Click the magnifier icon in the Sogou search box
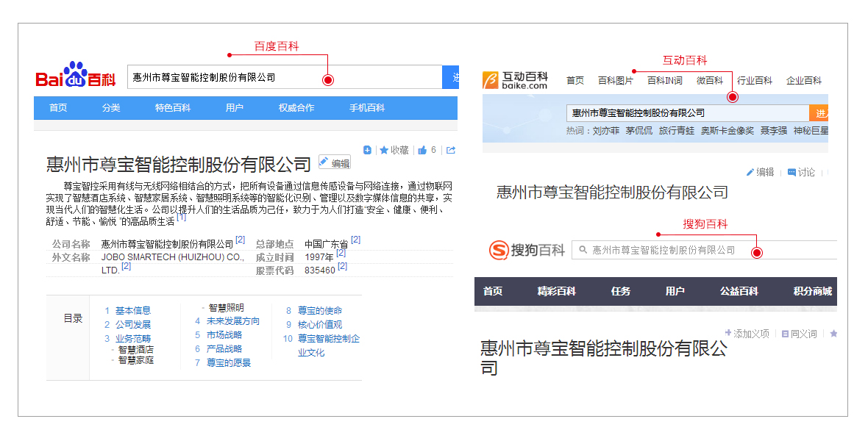Screen dimensions: 868x441 pos(583,250)
